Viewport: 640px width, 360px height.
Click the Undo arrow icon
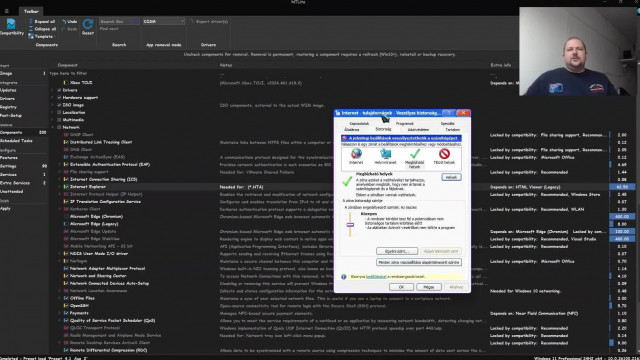[64, 21]
